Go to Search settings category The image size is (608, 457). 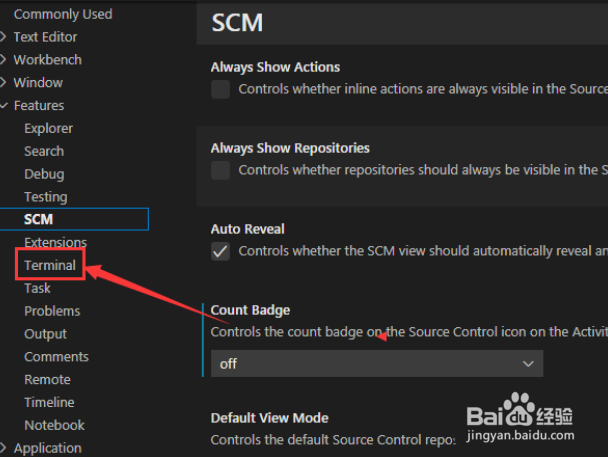pos(44,151)
